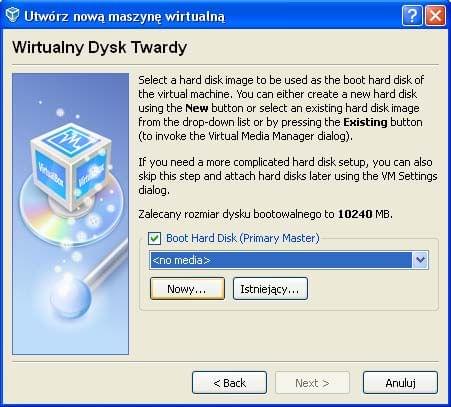
Task: Choose an existing disk via Istniejący… button
Action: pyautogui.click(x=270, y=289)
